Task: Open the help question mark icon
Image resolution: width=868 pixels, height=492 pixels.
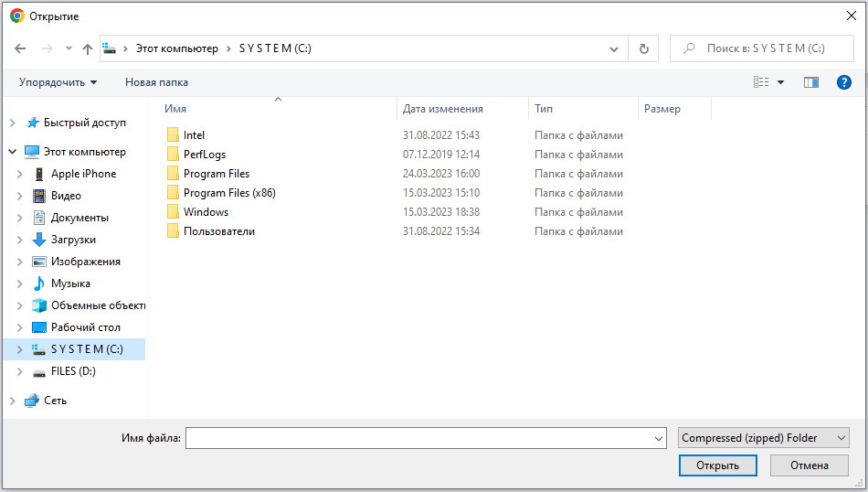Action: (x=844, y=82)
